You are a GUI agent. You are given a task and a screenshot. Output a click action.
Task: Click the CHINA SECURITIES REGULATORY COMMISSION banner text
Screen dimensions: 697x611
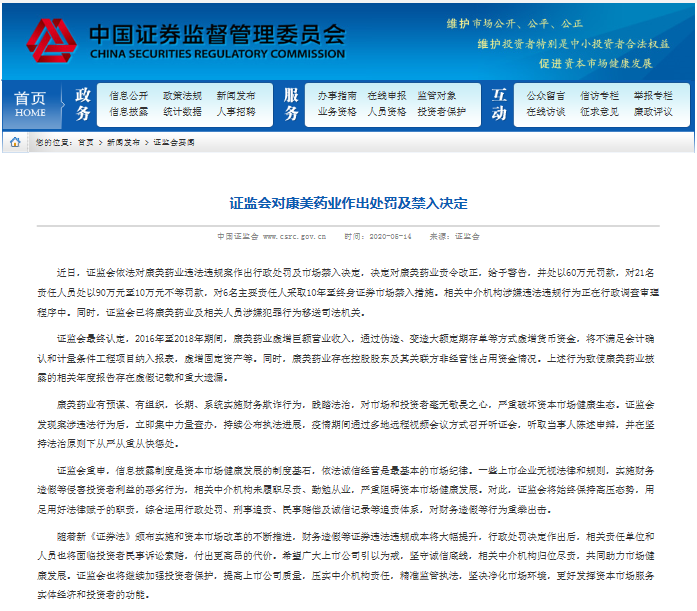pyautogui.click(x=217, y=54)
